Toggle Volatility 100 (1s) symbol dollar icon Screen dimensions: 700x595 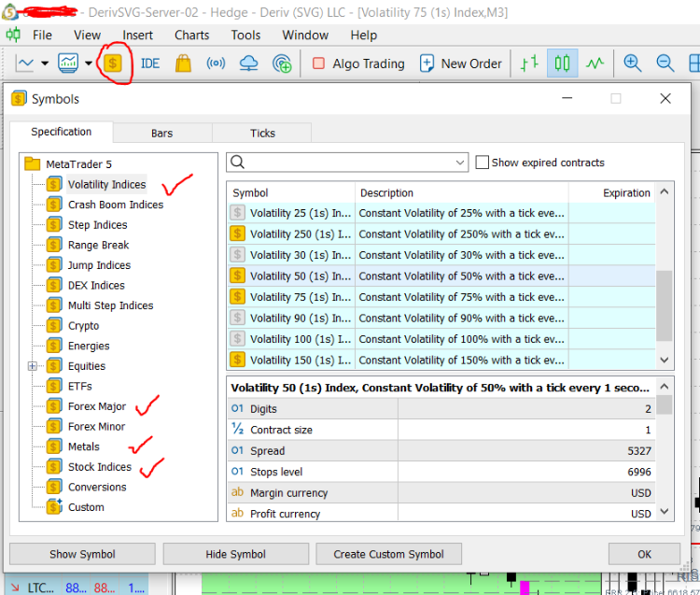238,339
